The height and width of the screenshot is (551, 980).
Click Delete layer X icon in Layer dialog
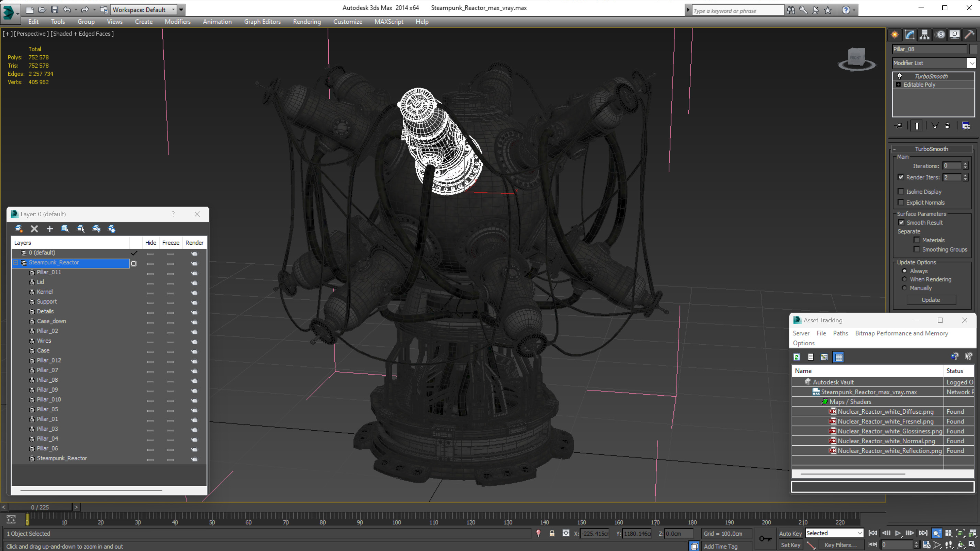[x=34, y=229]
